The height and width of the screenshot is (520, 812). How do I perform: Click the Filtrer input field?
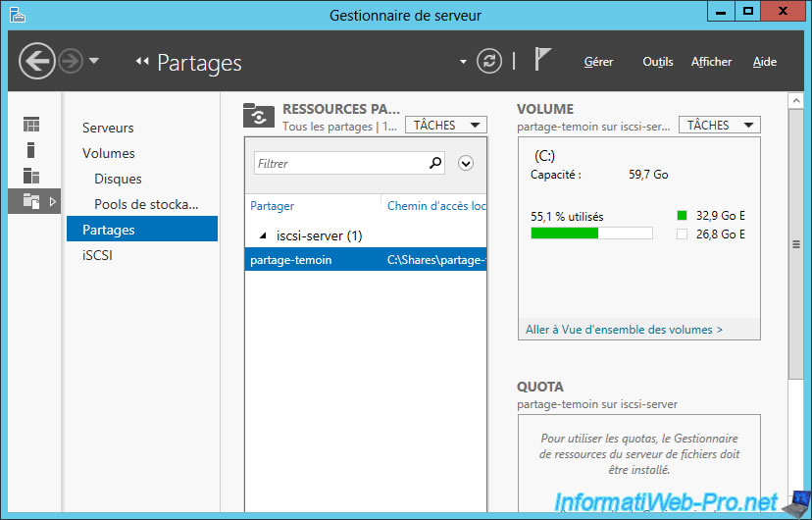click(339, 164)
